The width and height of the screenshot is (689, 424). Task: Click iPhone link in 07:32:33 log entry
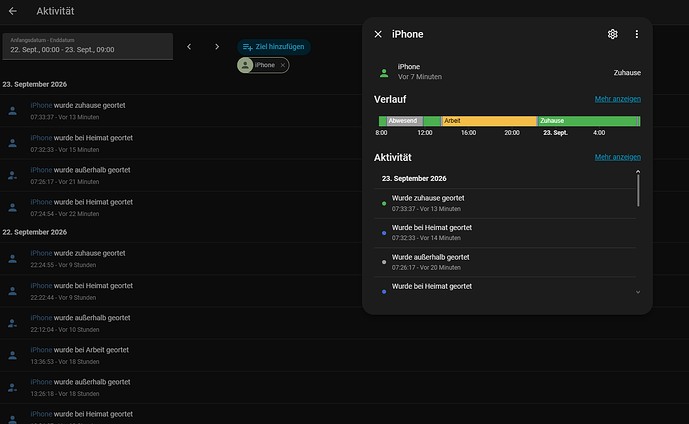coord(41,138)
